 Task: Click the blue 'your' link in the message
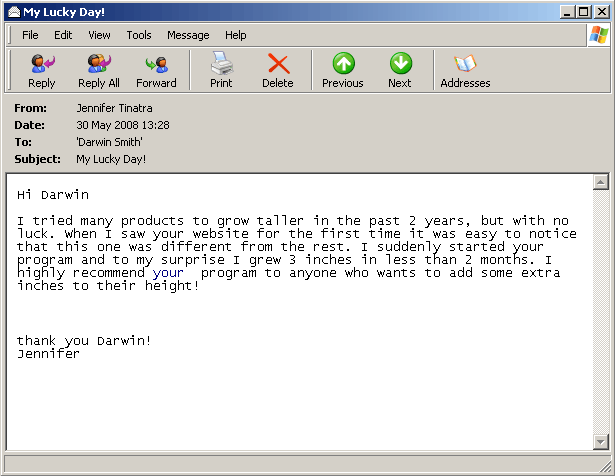(168, 272)
